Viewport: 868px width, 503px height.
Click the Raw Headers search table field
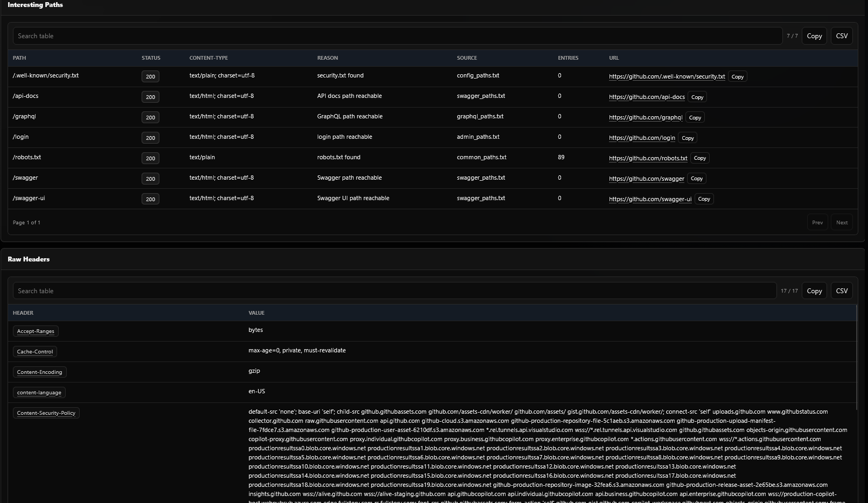[x=395, y=291]
